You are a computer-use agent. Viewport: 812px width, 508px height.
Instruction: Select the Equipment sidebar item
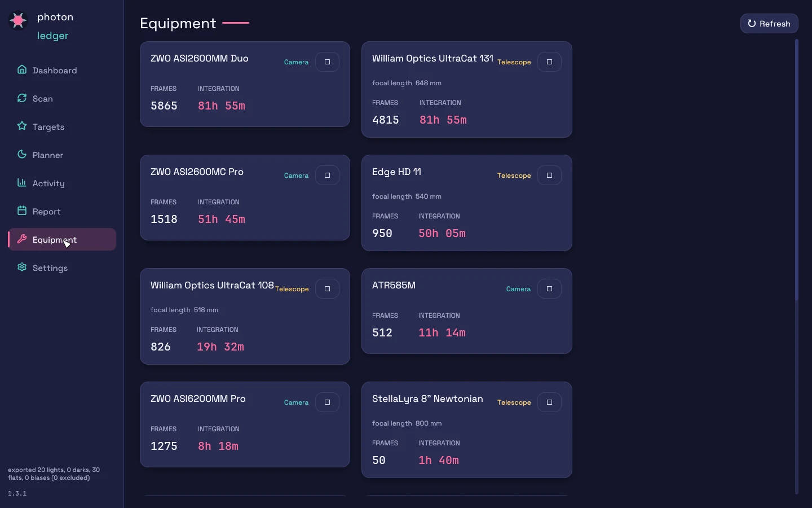pos(62,239)
